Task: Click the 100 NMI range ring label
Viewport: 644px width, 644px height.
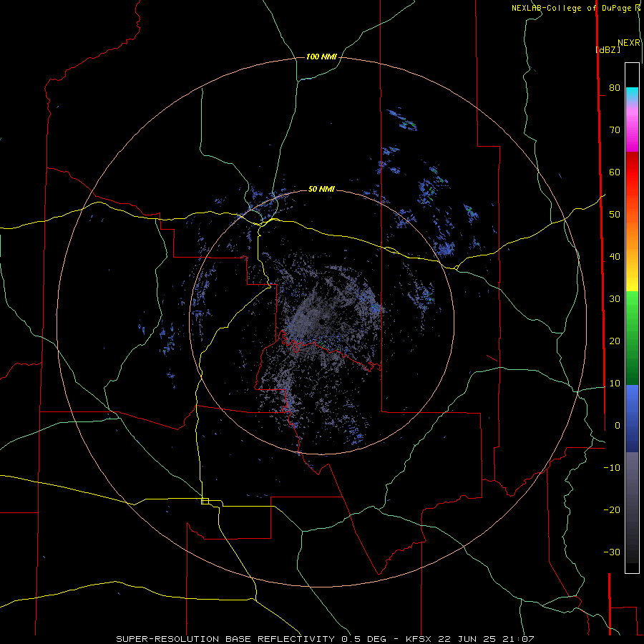Action: [321, 57]
